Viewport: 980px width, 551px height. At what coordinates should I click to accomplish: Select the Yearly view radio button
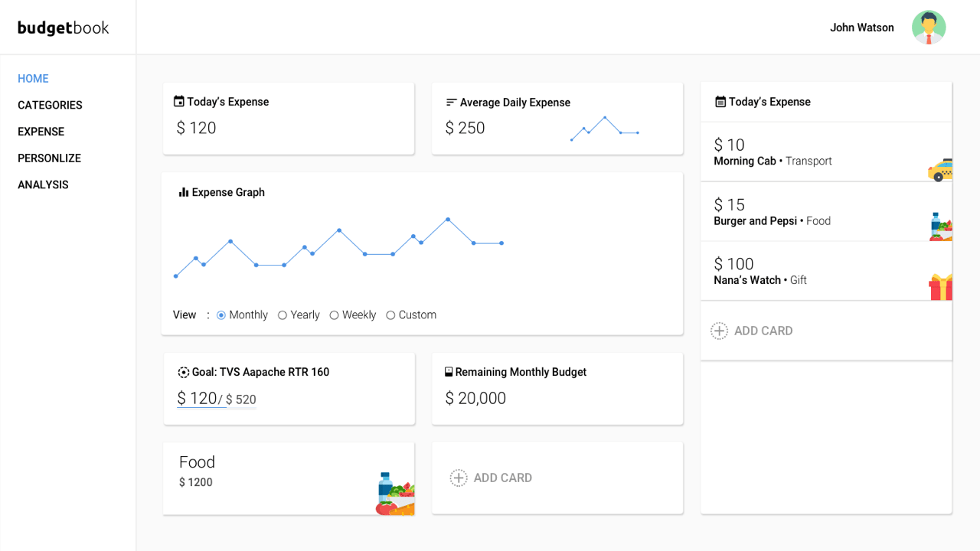point(283,315)
